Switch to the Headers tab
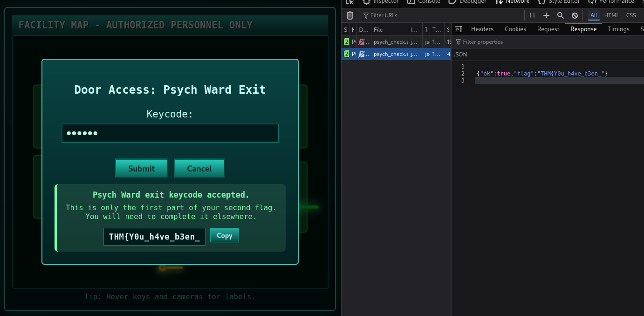 coord(482,29)
